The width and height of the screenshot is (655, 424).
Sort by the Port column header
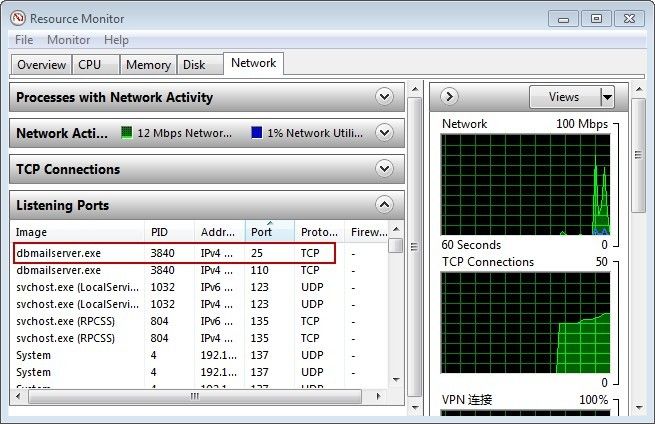coord(270,232)
